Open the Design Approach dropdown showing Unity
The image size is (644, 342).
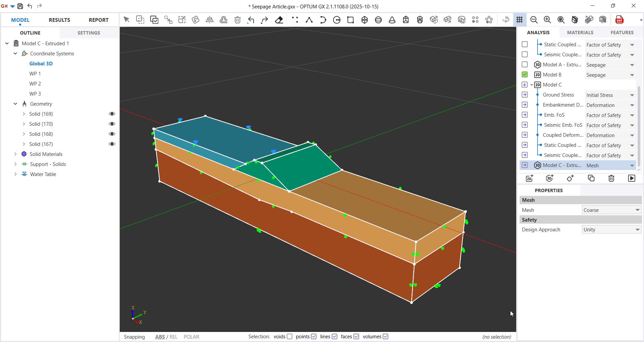click(611, 229)
